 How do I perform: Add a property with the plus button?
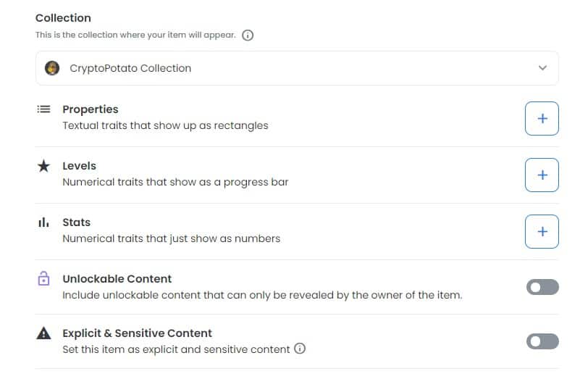click(542, 118)
